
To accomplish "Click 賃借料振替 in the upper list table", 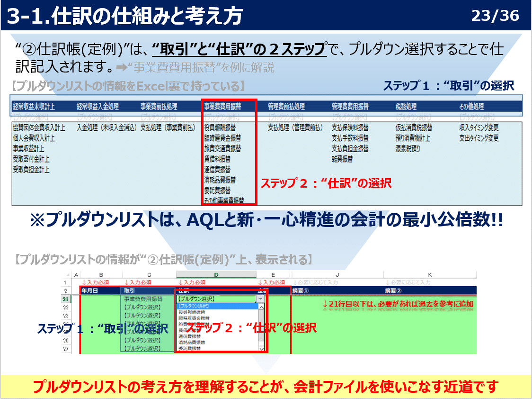I will tap(217, 159).
